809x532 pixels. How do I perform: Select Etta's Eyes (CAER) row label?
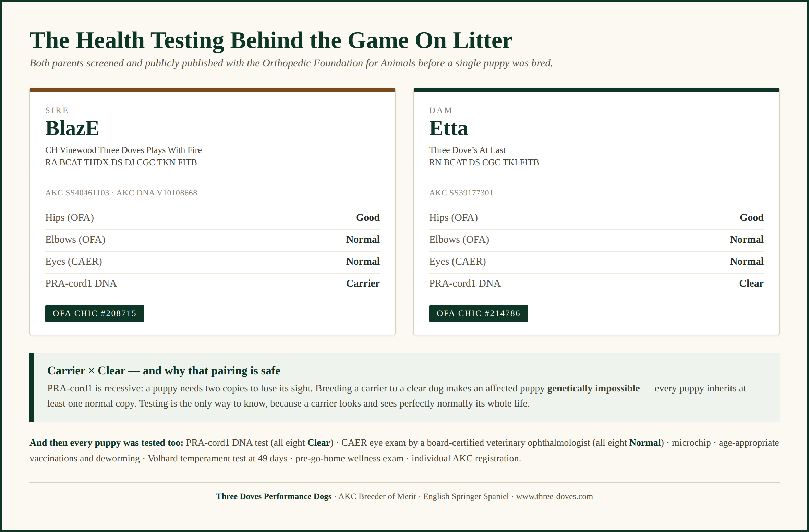(457, 261)
